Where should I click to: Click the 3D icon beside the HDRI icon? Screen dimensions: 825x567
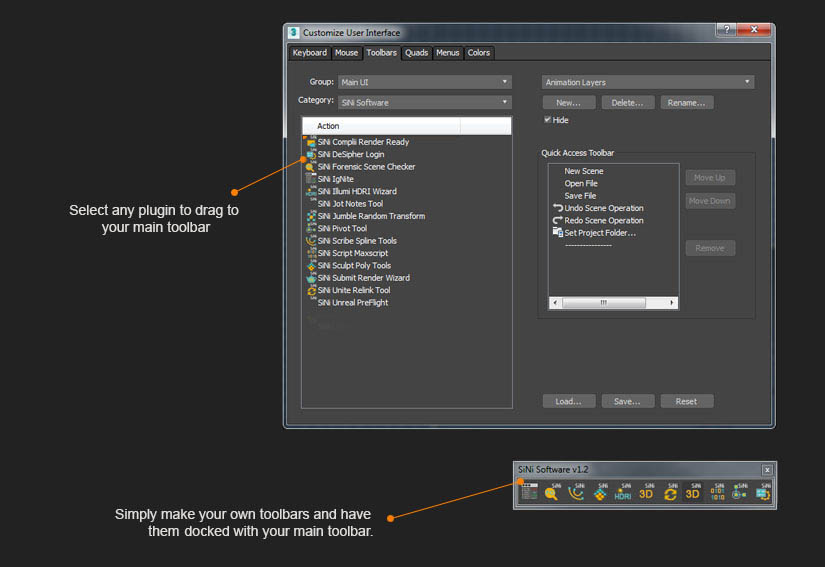[646, 492]
